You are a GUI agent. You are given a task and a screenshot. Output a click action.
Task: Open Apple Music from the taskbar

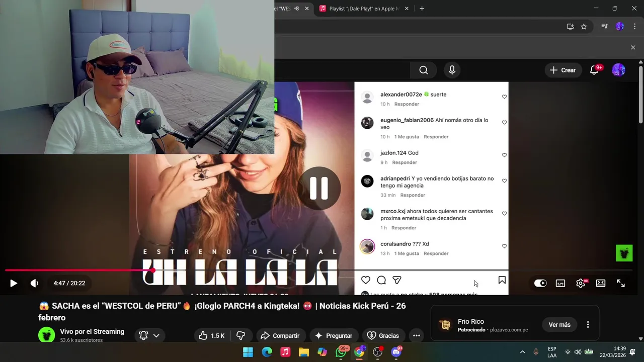click(x=285, y=352)
